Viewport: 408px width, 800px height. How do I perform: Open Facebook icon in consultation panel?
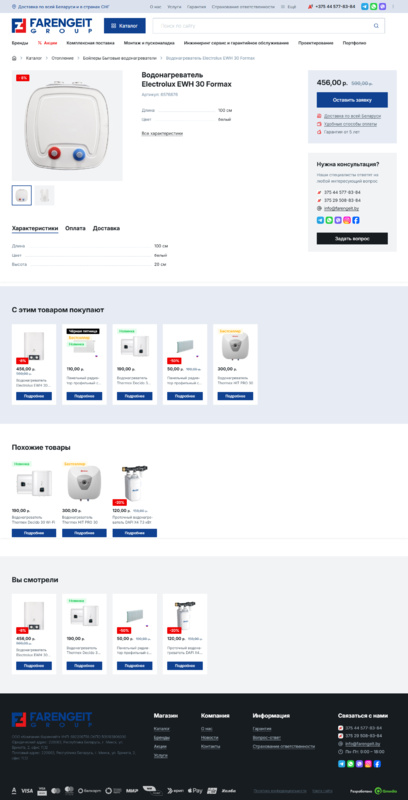355,220
